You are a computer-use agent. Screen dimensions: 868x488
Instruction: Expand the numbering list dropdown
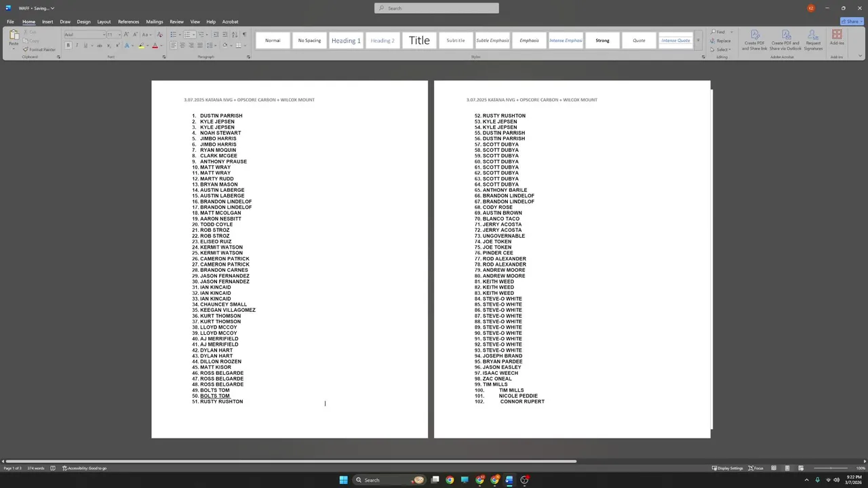[193, 35]
